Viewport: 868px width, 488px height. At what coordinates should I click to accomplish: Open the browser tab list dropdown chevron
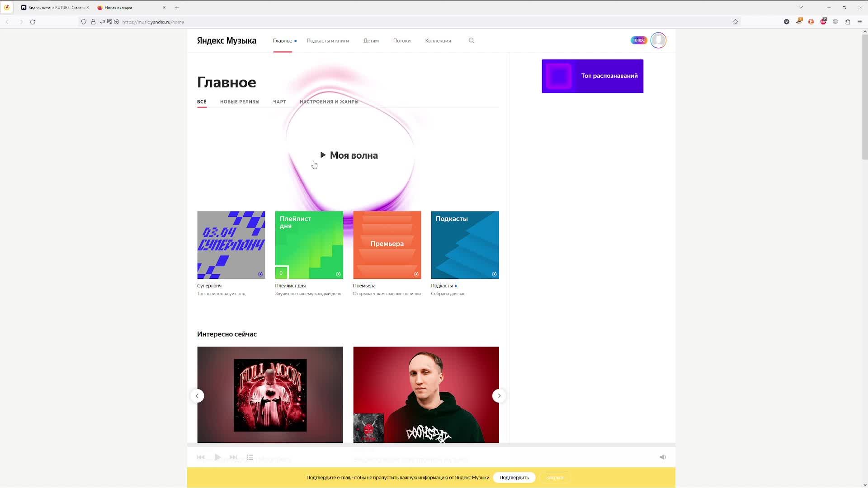801,7
